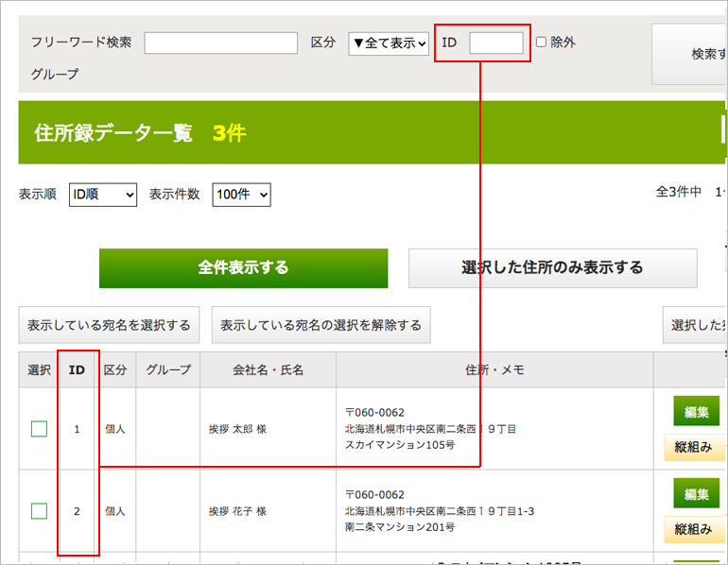
Task: Click 編集 button for 挨拶 太郎 row
Action: (x=696, y=412)
